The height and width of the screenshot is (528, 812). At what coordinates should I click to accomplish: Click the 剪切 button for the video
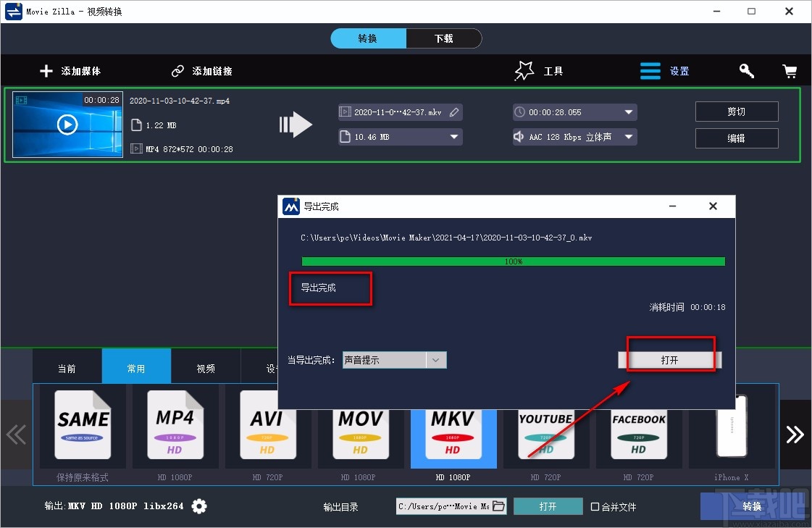point(737,112)
